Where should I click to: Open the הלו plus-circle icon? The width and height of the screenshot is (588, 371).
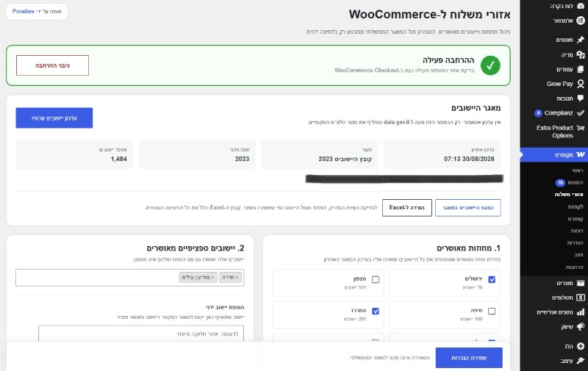[x=581, y=346]
